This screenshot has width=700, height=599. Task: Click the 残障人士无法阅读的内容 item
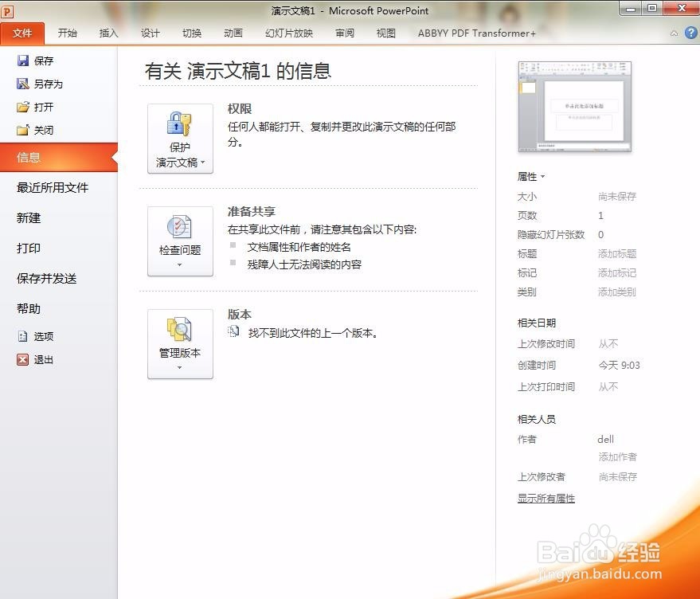pos(304,264)
